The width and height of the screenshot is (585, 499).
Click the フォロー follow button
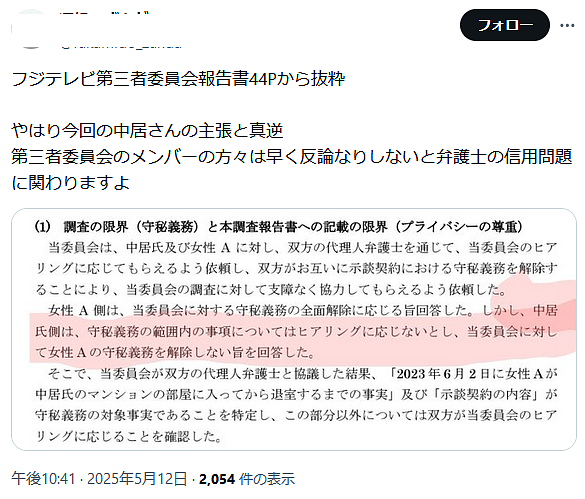(504, 25)
